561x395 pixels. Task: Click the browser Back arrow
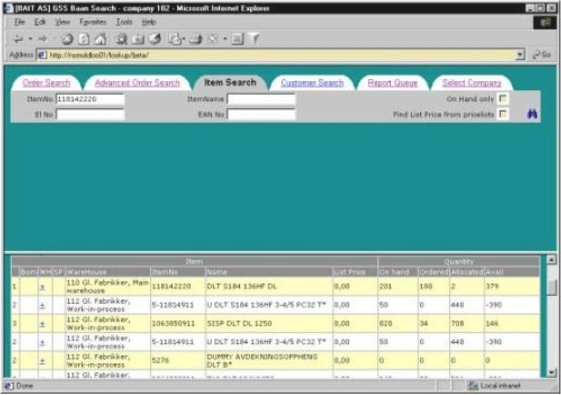18,39
